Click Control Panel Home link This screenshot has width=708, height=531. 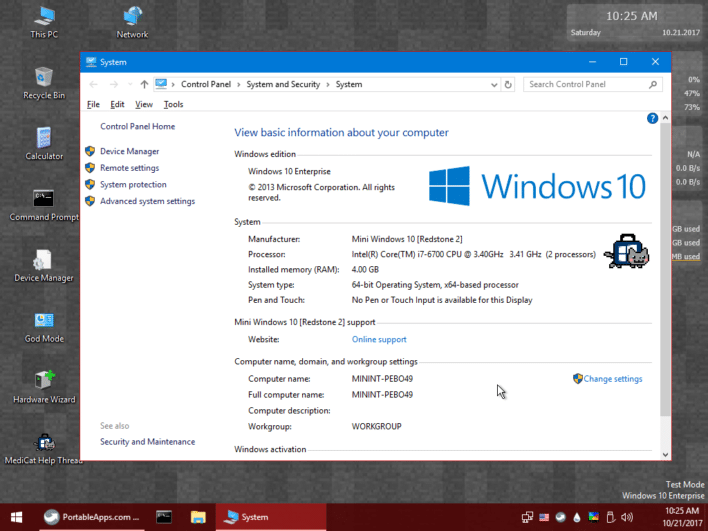(x=137, y=126)
